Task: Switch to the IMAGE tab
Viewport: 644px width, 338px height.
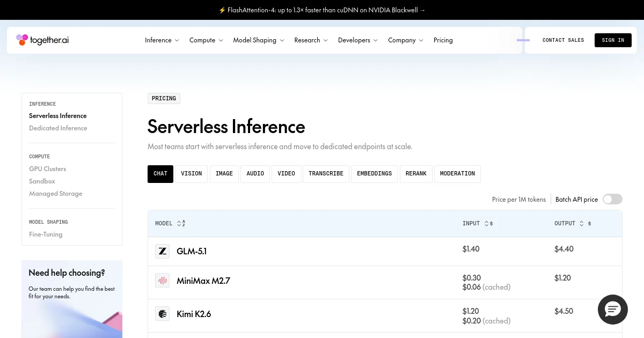Action: tap(224, 174)
